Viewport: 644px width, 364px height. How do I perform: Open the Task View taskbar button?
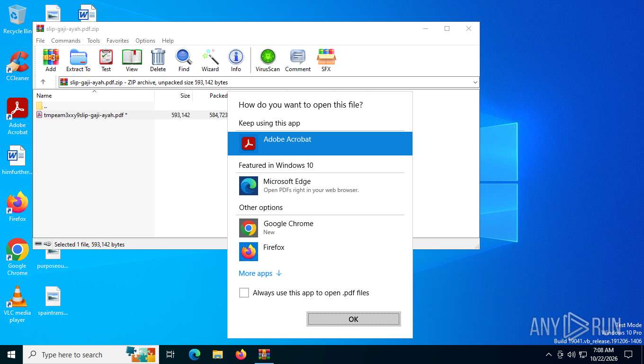tap(170, 355)
